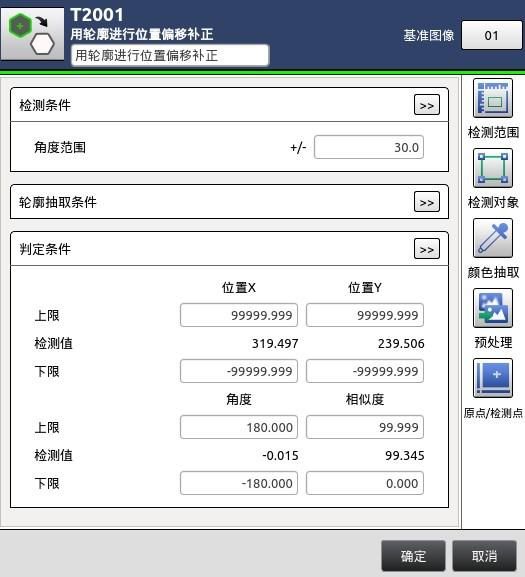Edit the tool name text field
The height and width of the screenshot is (577, 525).
[170, 56]
